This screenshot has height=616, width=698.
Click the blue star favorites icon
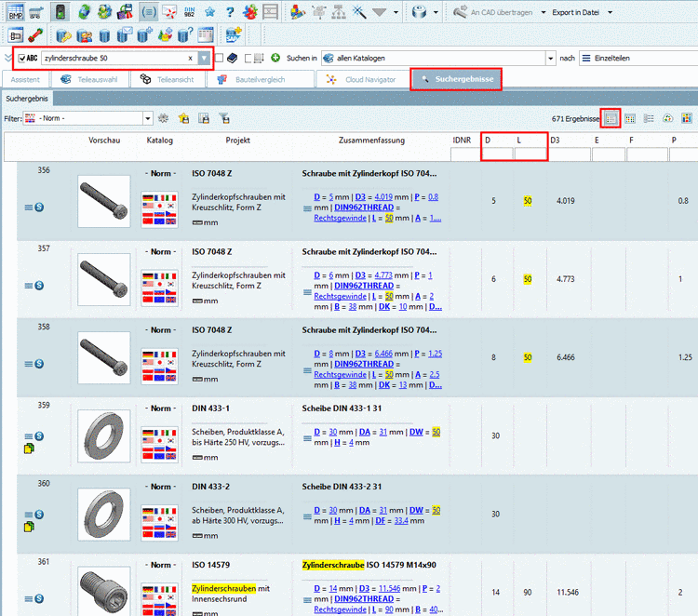(x=209, y=12)
